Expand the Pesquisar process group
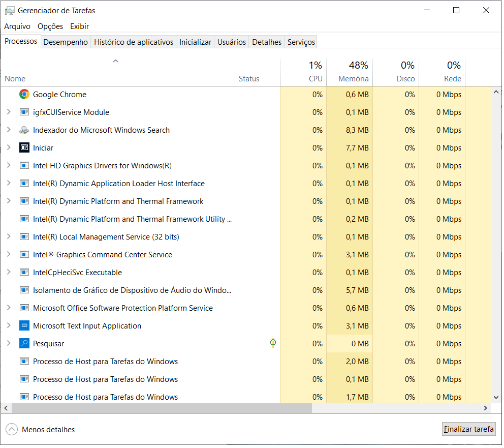 9,343
